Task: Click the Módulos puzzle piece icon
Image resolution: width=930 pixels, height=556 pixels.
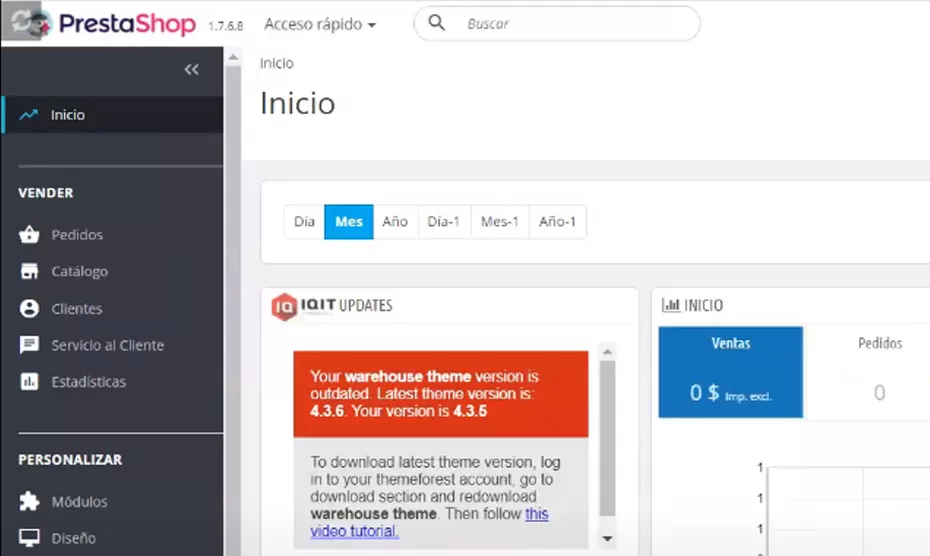Action: (x=29, y=501)
